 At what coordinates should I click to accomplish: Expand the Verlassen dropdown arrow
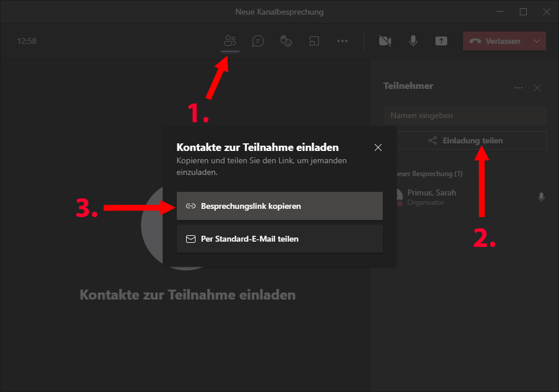(x=537, y=41)
